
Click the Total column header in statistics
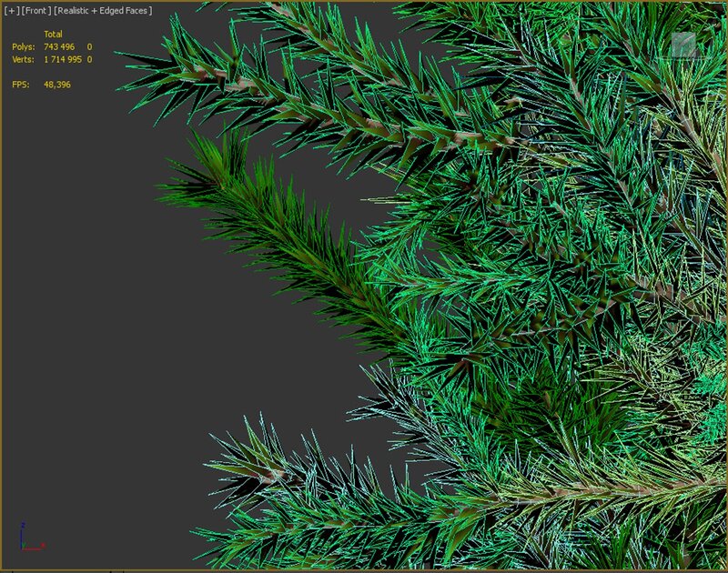(x=54, y=34)
